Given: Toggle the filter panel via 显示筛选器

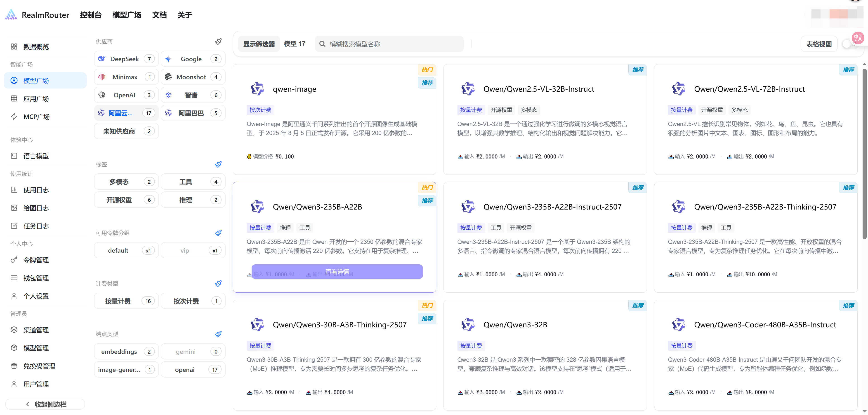Looking at the screenshot, I should pos(259,44).
